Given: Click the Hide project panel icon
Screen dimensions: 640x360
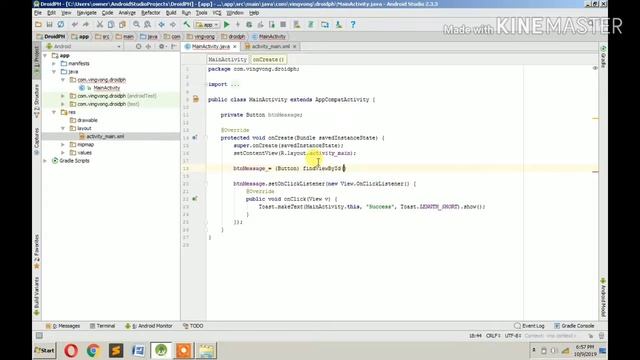Looking at the screenshot, I should [x=174, y=47].
